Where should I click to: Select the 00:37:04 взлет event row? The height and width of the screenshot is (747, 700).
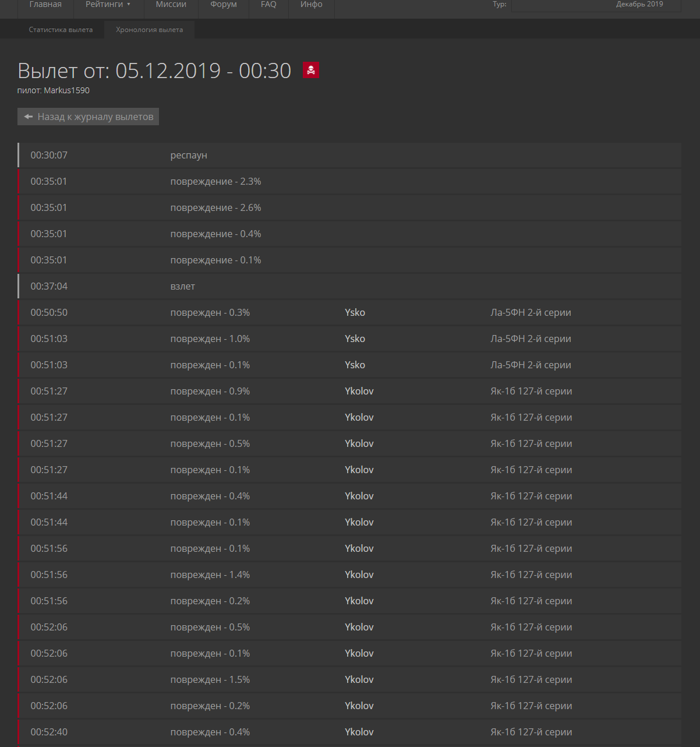(349, 286)
